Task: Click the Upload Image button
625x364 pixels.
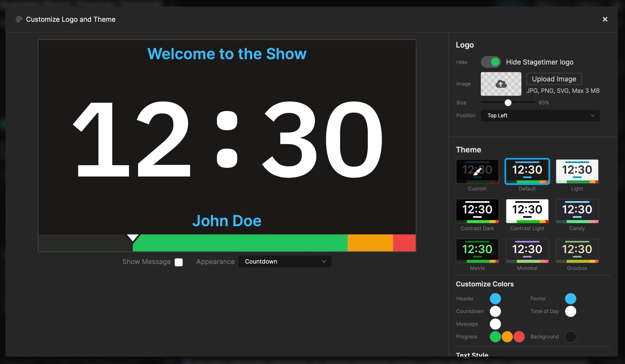Action: 554,79
